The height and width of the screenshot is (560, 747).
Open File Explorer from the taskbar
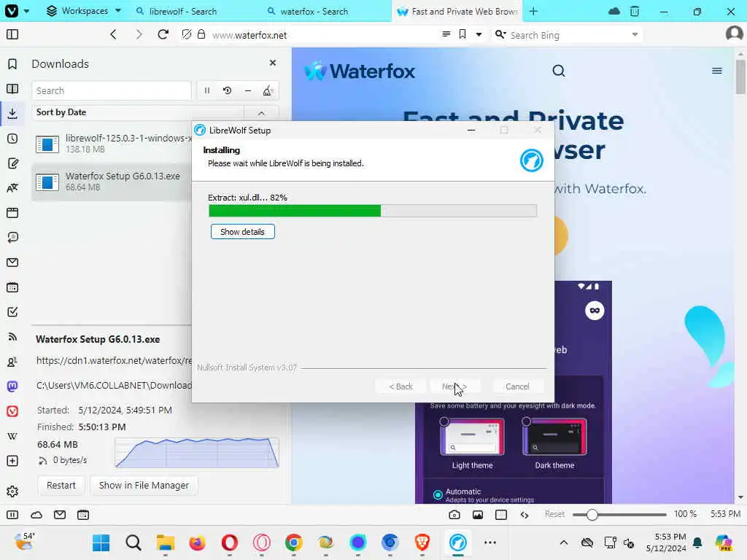tap(166, 542)
